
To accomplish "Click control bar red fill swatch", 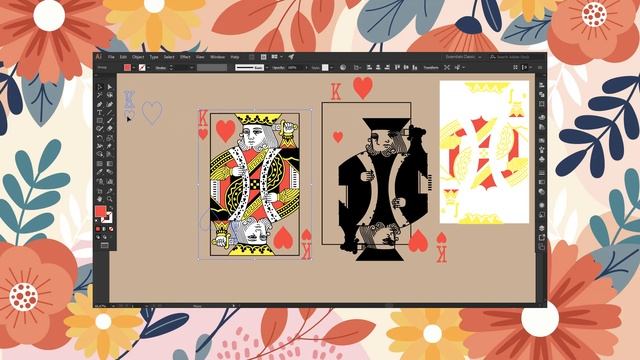I will [127, 68].
